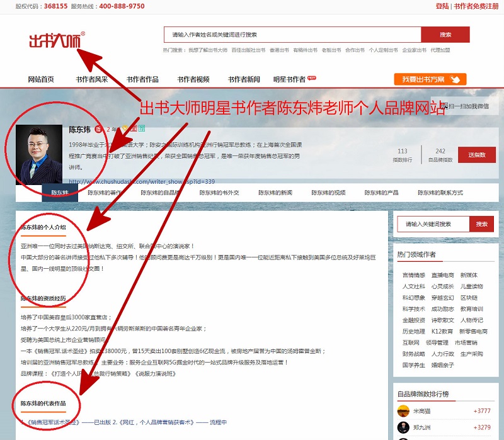504x440 pixels.
Task: Click the red verified badge beside 陈东炜
Action: [98, 130]
